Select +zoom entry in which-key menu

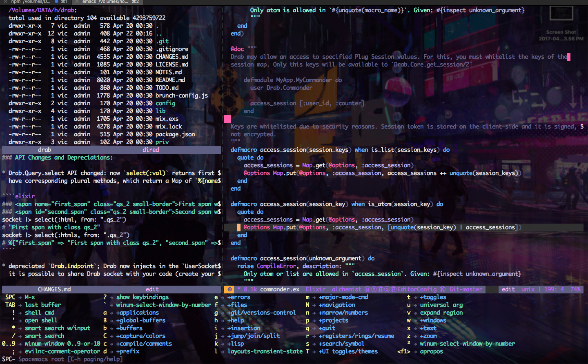[x=428, y=336]
